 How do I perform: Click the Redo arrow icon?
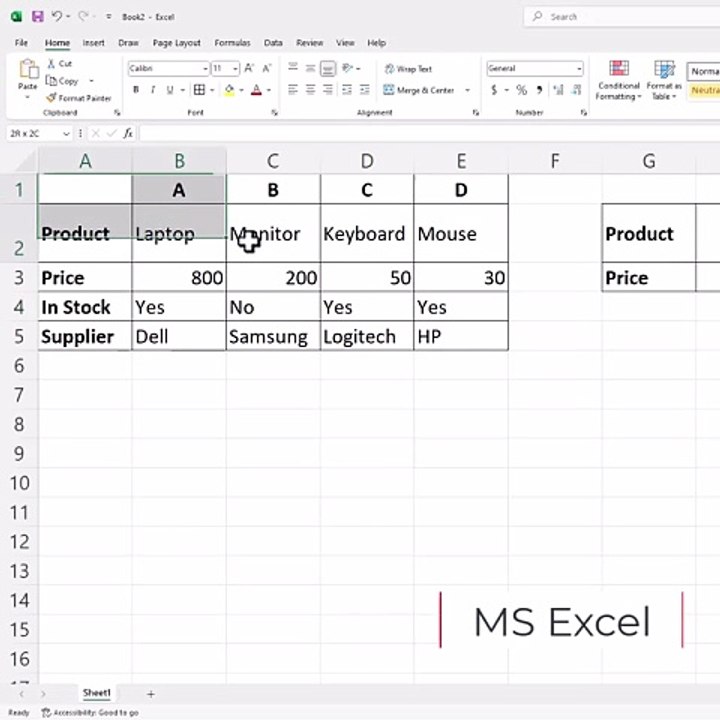click(x=83, y=17)
